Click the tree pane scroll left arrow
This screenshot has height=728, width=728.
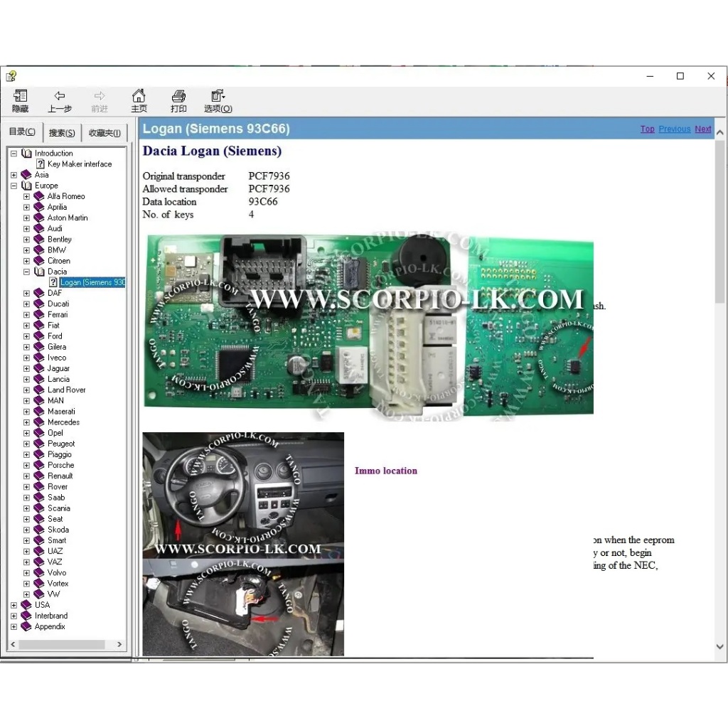(x=13, y=644)
